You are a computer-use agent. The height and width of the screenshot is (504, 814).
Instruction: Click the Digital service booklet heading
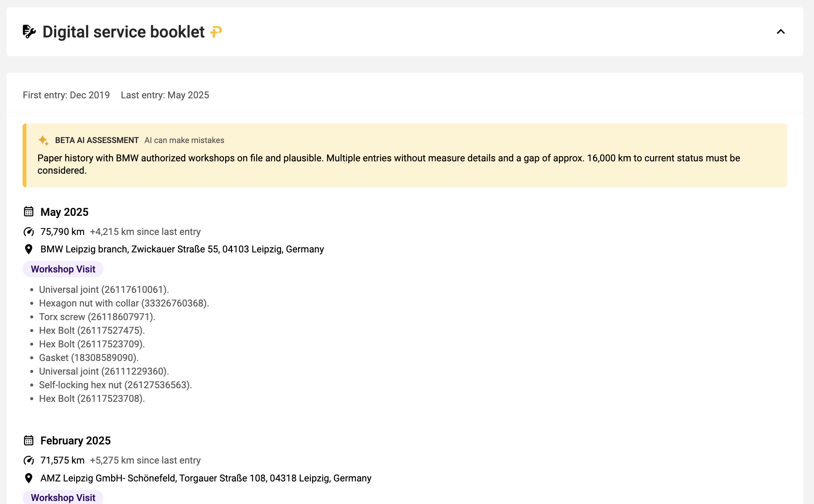123,32
